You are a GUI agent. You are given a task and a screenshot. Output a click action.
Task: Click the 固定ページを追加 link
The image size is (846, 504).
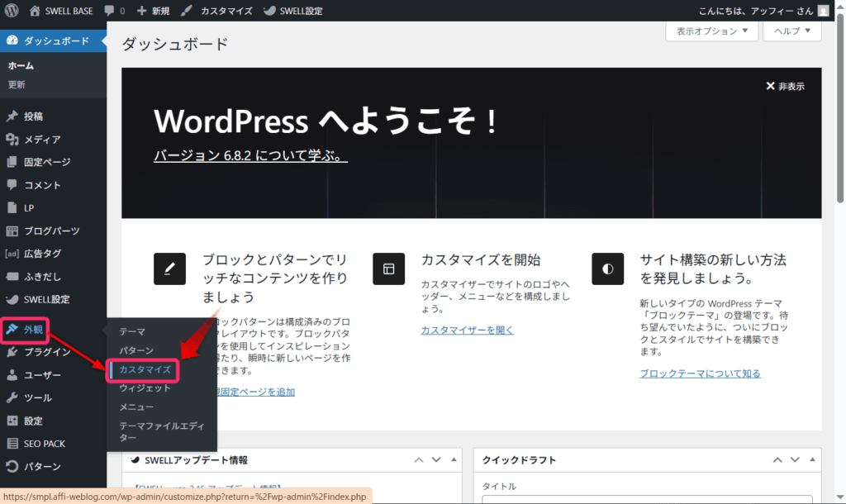256,392
